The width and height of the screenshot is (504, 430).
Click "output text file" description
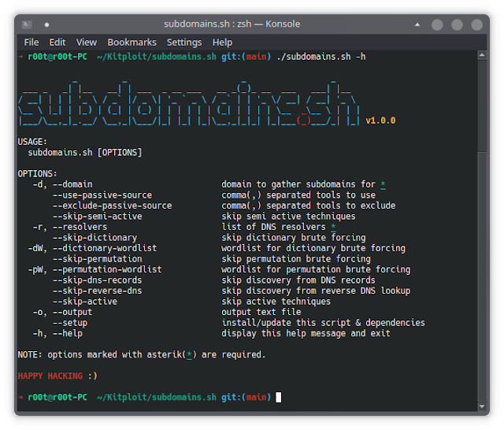261,312
